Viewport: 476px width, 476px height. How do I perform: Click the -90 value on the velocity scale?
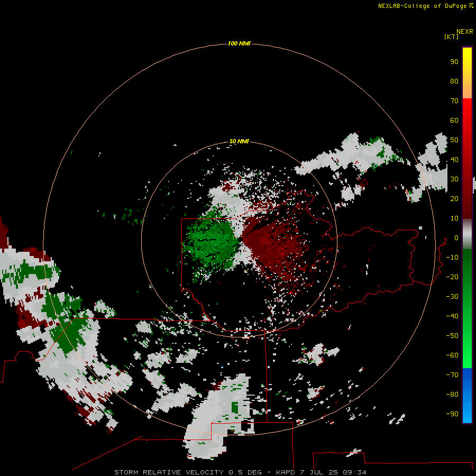pos(452,414)
